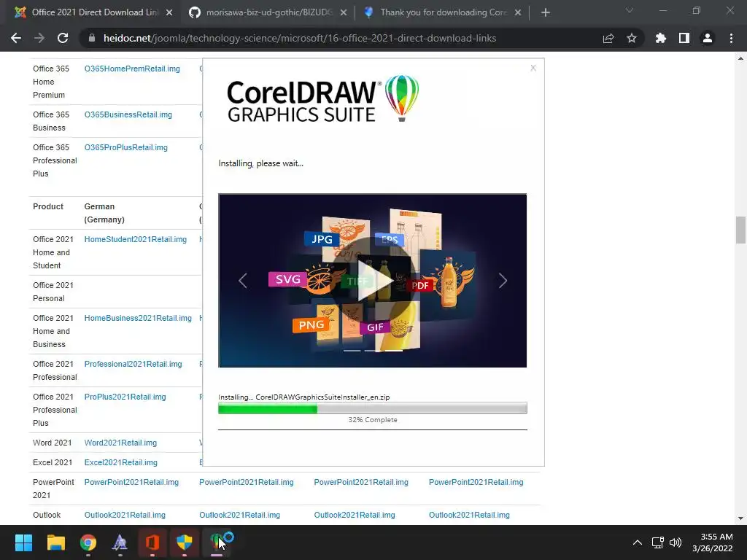747x560 pixels.
Task: Download O365HomePremRetail.img
Action: [132, 69]
